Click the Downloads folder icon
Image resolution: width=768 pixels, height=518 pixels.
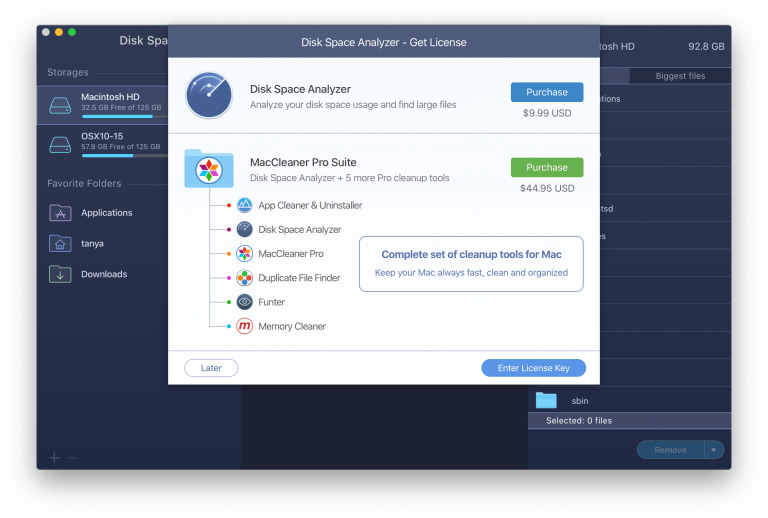click(x=60, y=274)
